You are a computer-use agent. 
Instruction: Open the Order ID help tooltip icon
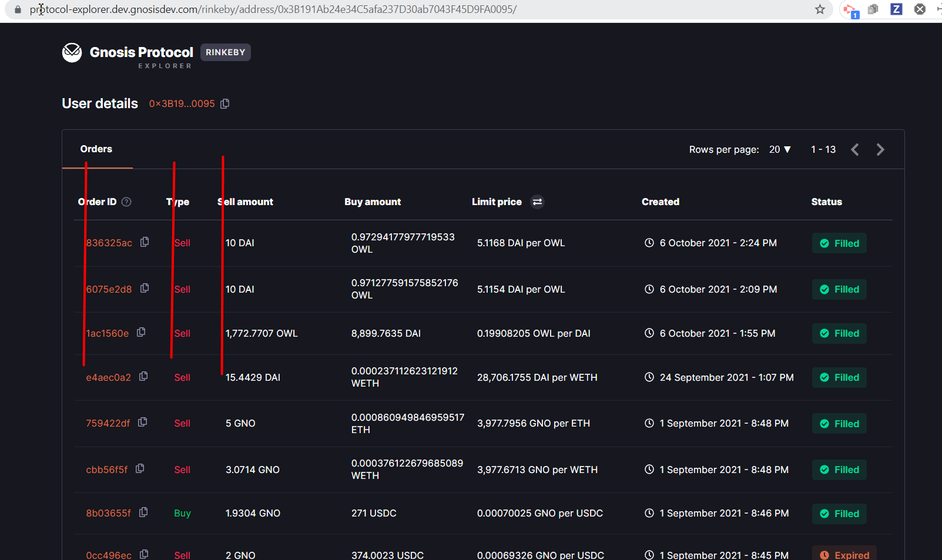pos(126,202)
